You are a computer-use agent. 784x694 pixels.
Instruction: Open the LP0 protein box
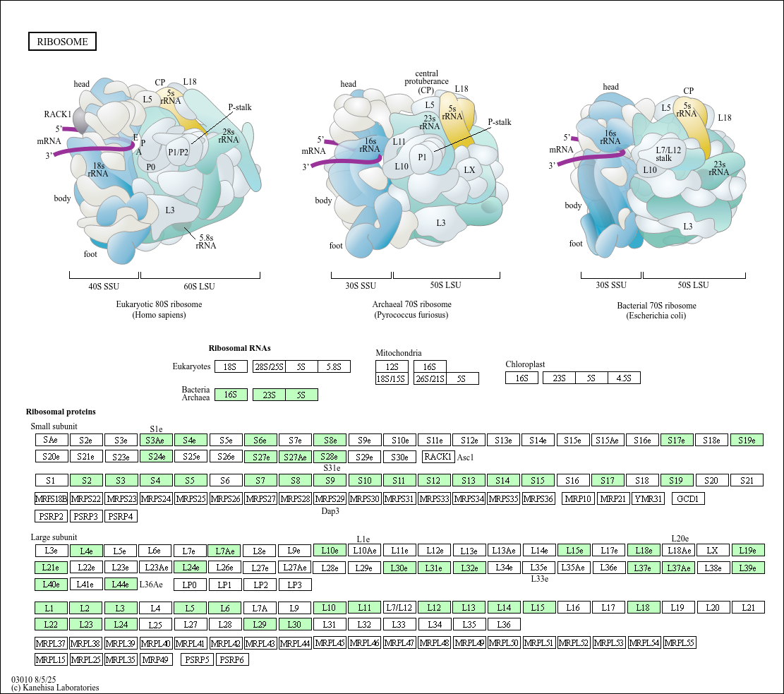coord(191,585)
